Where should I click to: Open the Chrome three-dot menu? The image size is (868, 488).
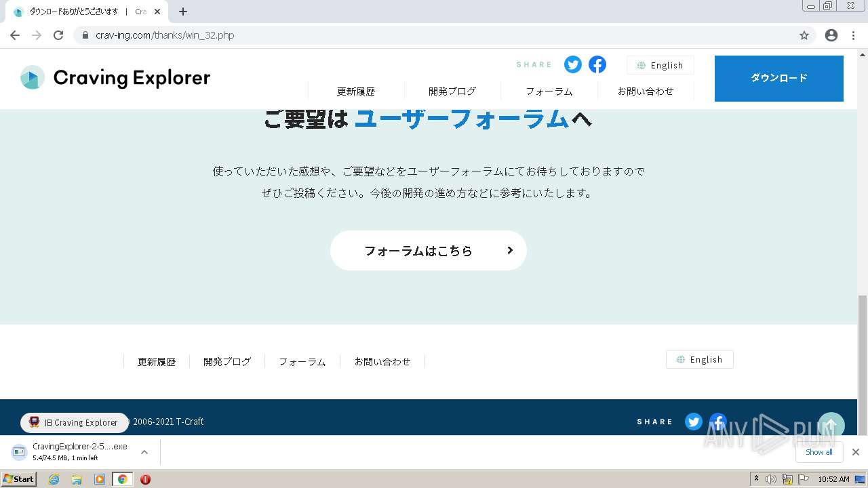pos(853,35)
